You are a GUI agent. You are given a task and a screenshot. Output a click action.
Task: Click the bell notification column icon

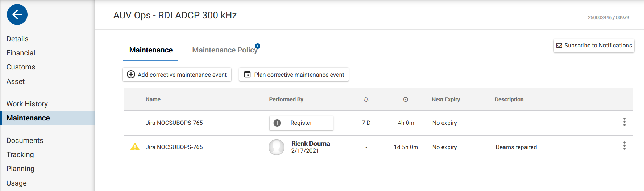tap(366, 99)
